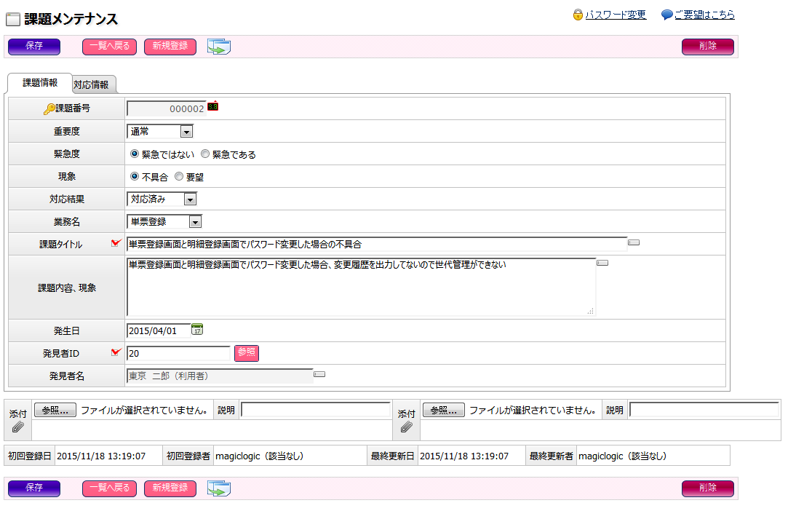Click the top 削除 button
Viewport: 812px width, 511px height.
(x=707, y=47)
